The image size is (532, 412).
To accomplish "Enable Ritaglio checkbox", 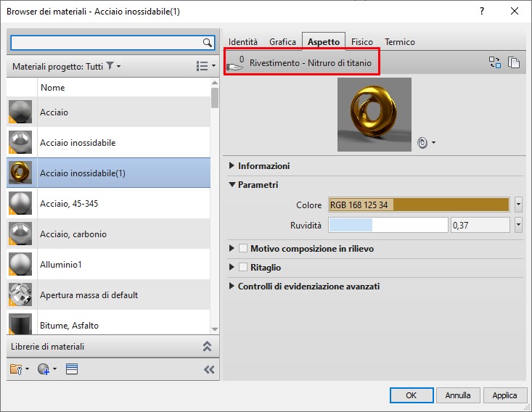I will tap(243, 267).
